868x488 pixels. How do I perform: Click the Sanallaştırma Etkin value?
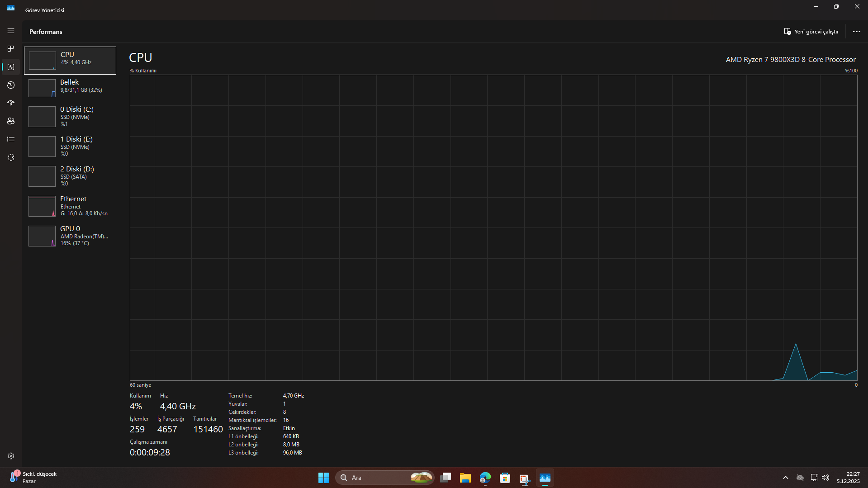click(289, 428)
